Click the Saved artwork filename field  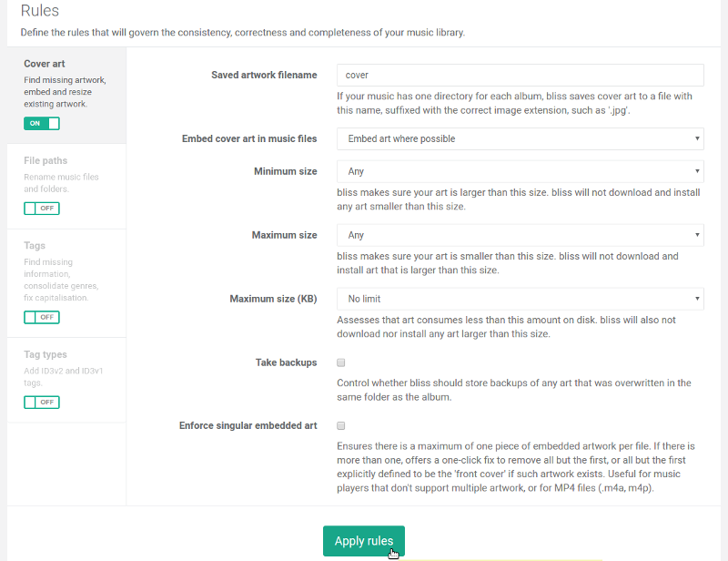click(520, 75)
